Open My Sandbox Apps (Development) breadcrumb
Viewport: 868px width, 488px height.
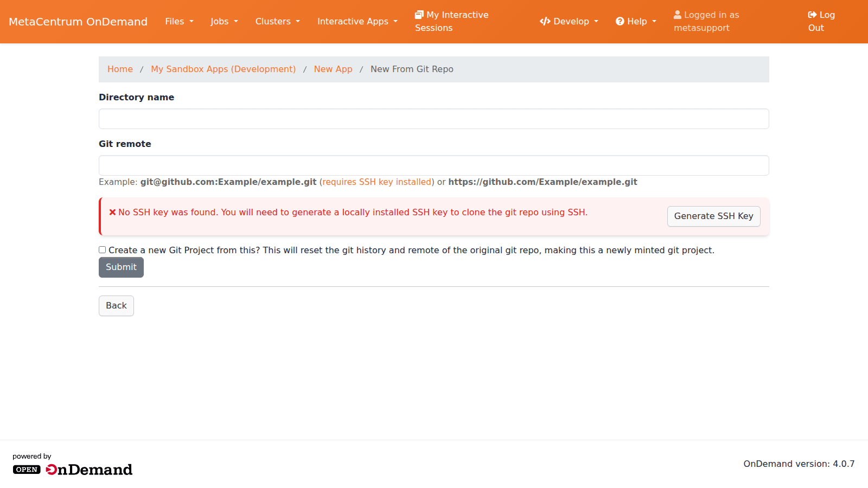(224, 69)
